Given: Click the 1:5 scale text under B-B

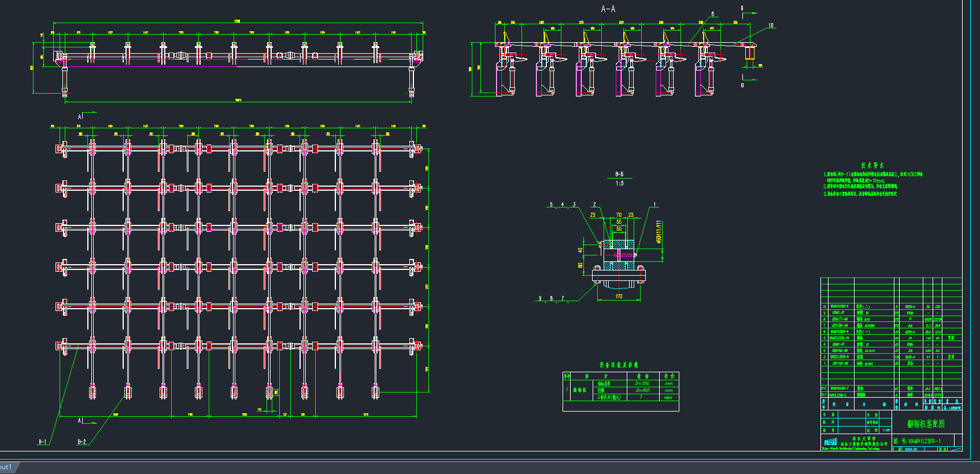Looking at the screenshot, I should pos(619,184).
